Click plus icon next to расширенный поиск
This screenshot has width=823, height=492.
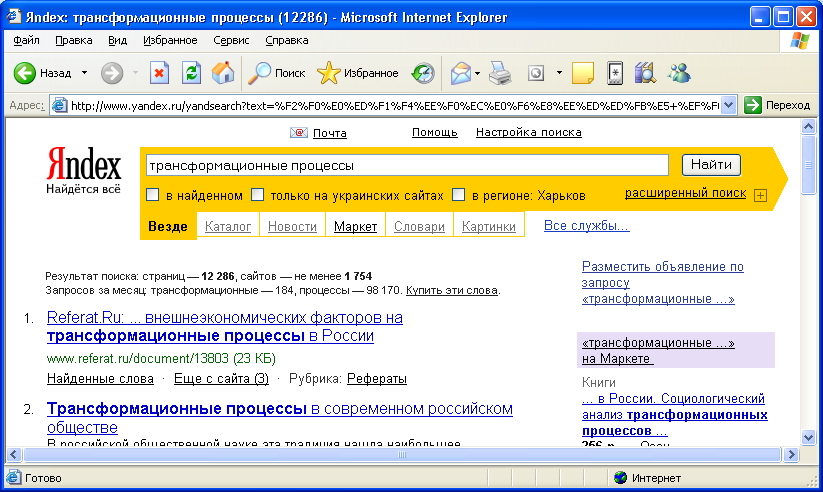[x=760, y=195]
